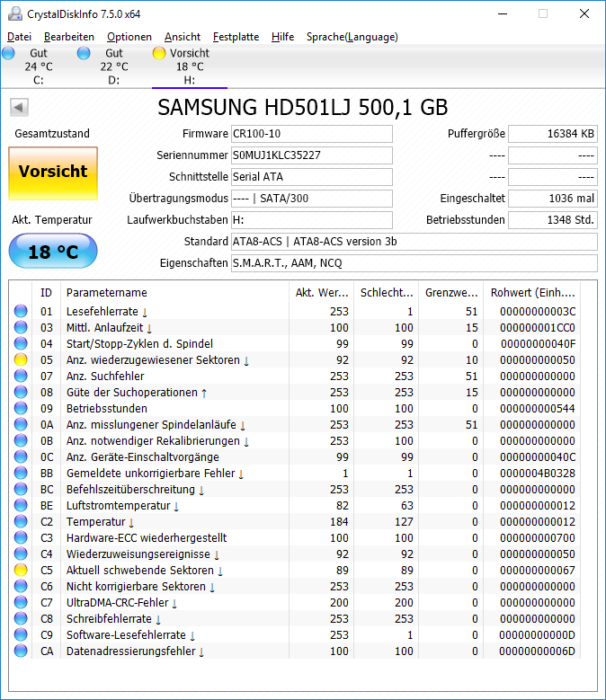Click status orb for Start/Stopp-Zyklen d. Spindel
The width and height of the screenshot is (606, 700).
pyautogui.click(x=21, y=344)
